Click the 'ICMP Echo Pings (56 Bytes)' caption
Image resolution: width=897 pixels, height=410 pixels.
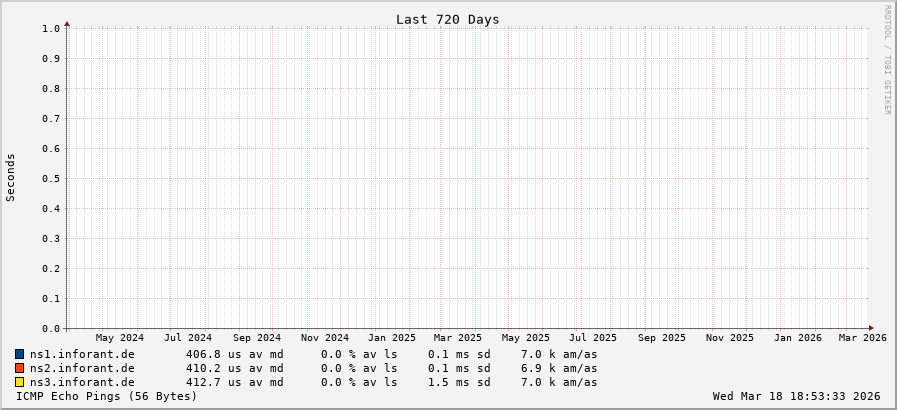pos(107,396)
